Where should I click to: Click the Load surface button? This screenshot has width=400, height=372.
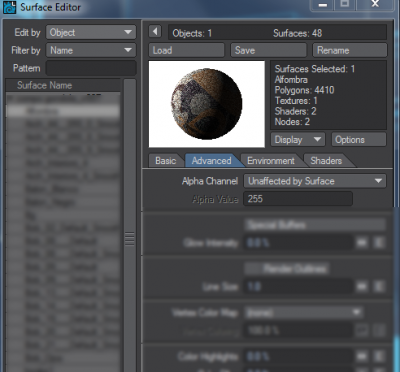coord(186,50)
